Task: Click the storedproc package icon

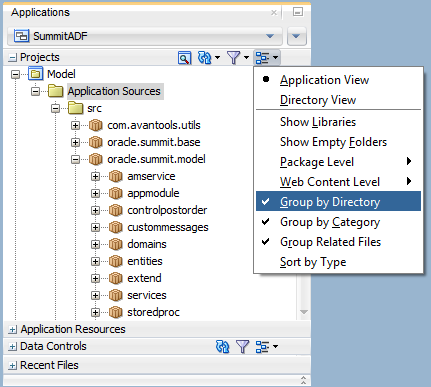Action: (x=116, y=312)
